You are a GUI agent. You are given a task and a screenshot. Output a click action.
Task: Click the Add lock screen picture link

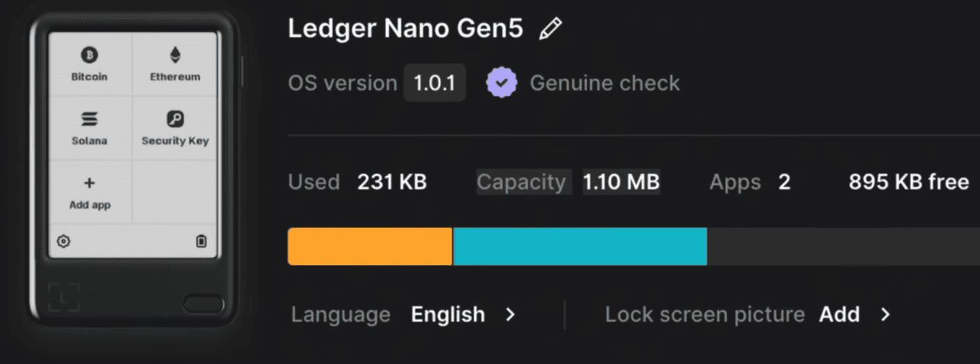[x=839, y=314]
